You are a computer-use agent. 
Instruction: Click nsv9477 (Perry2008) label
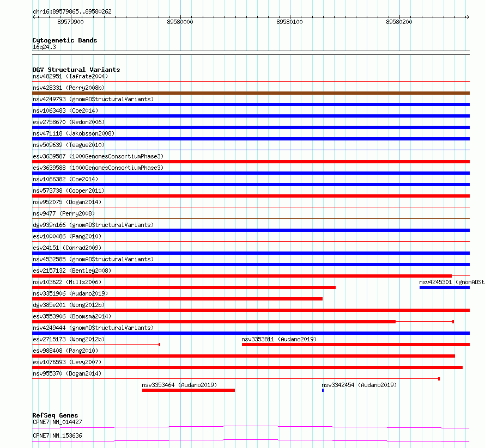[64, 213]
